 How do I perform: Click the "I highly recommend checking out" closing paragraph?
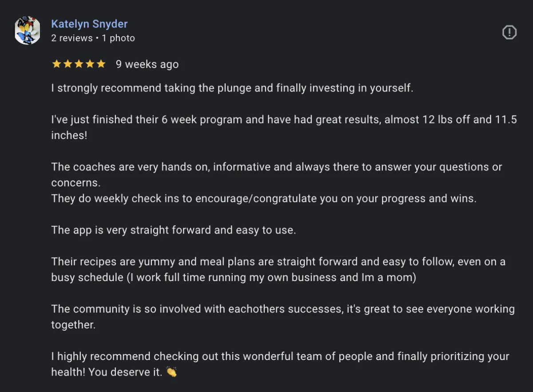(x=280, y=364)
